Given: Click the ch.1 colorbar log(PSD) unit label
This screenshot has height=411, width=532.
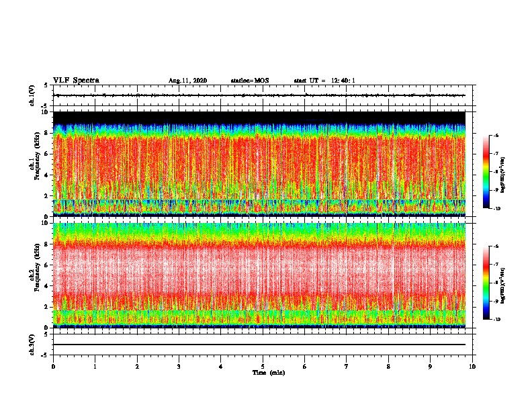Looking at the screenshot, I should 502,175.
